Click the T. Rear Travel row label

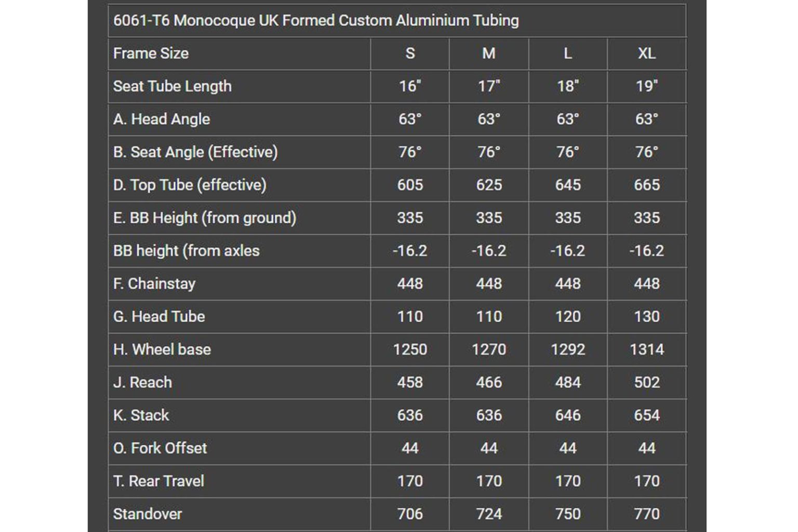point(158,481)
